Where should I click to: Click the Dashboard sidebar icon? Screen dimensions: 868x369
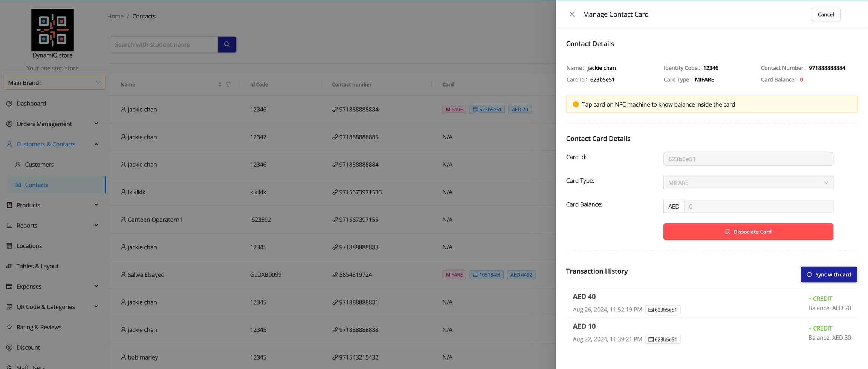[9, 104]
